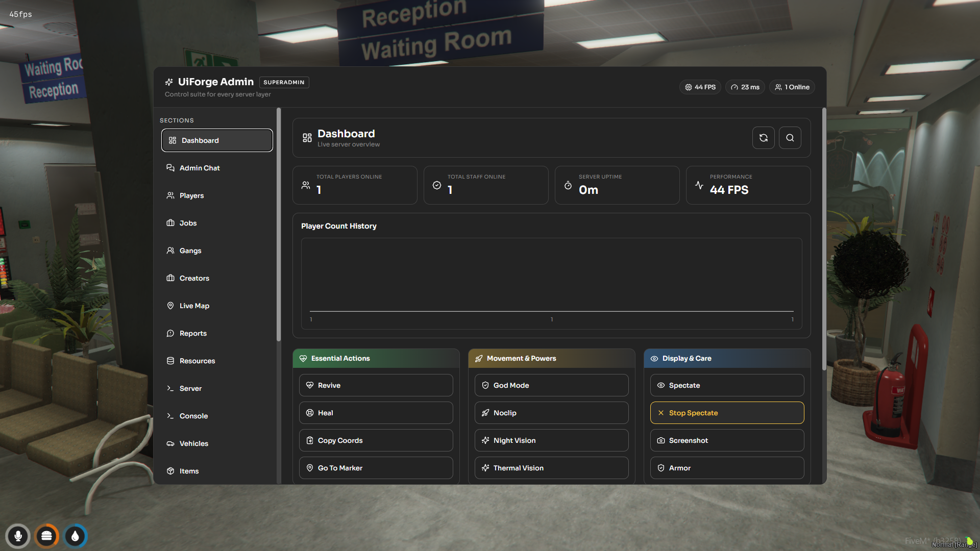Open the Console section
Image resolution: width=980 pixels, height=551 pixels.
(217, 416)
